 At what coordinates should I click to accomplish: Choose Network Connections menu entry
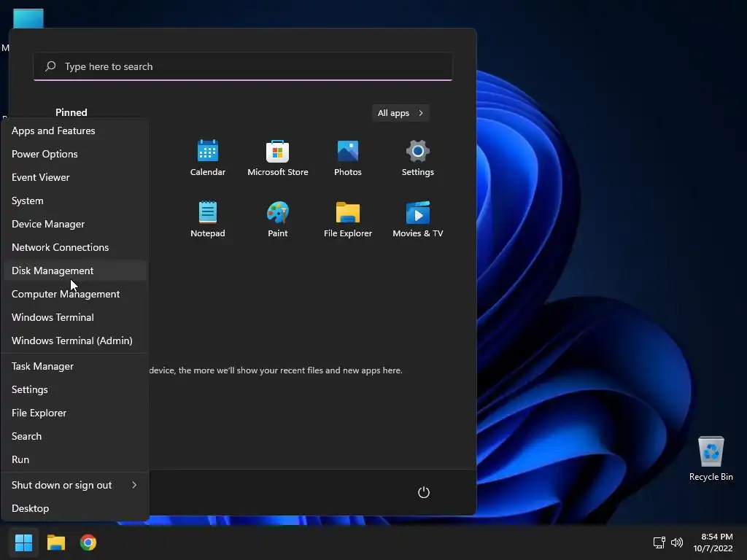tap(75, 247)
